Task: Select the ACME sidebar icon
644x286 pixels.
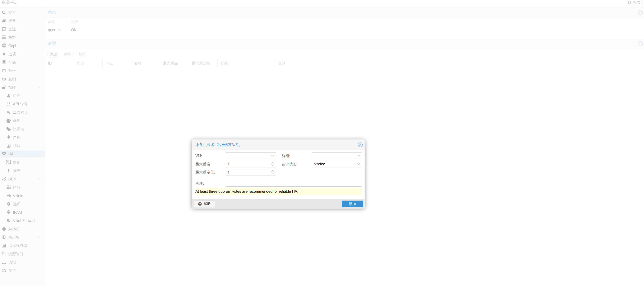Action: (14, 229)
